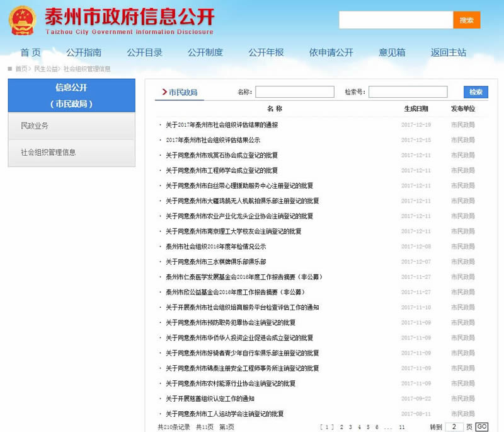The image size is (504, 432).
Task: Click 返回主站 to return to main site
Action: (449, 52)
